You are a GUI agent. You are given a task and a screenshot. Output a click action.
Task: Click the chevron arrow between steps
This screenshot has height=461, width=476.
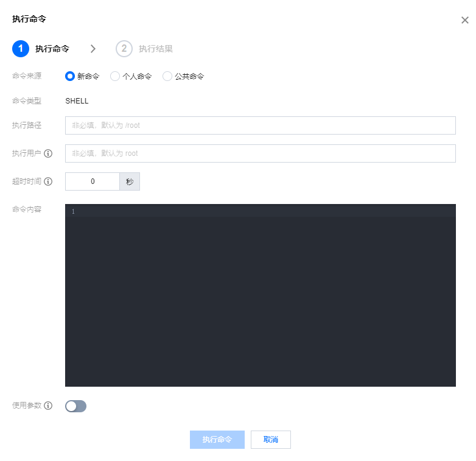93,49
